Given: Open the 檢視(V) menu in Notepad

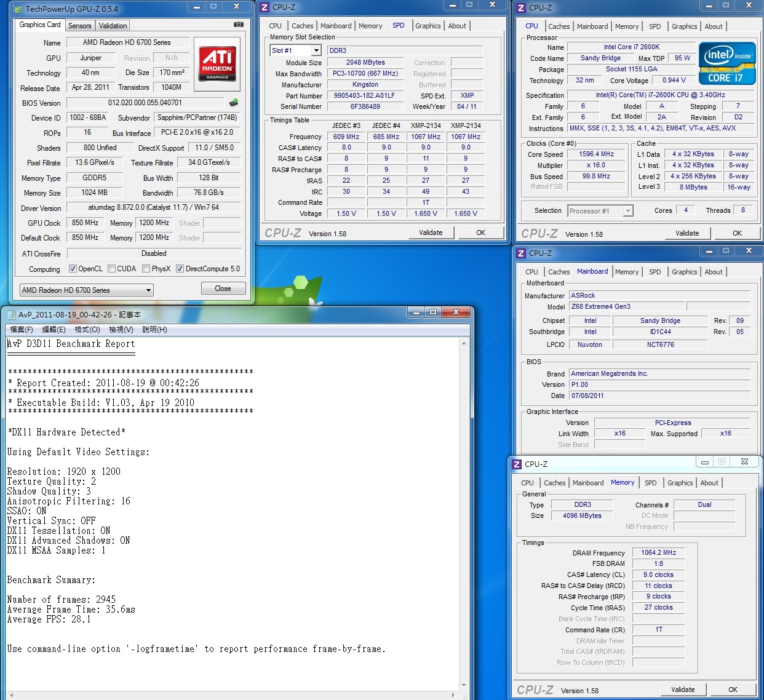Looking at the screenshot, I should pyautogui.click(x=121, y=330).
